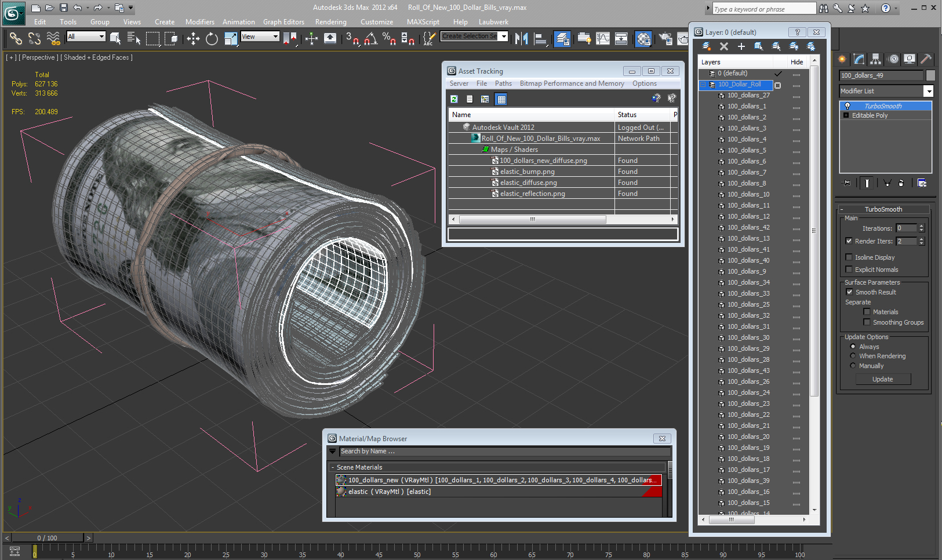
Task: Select the Always update option
Action: 853,347
